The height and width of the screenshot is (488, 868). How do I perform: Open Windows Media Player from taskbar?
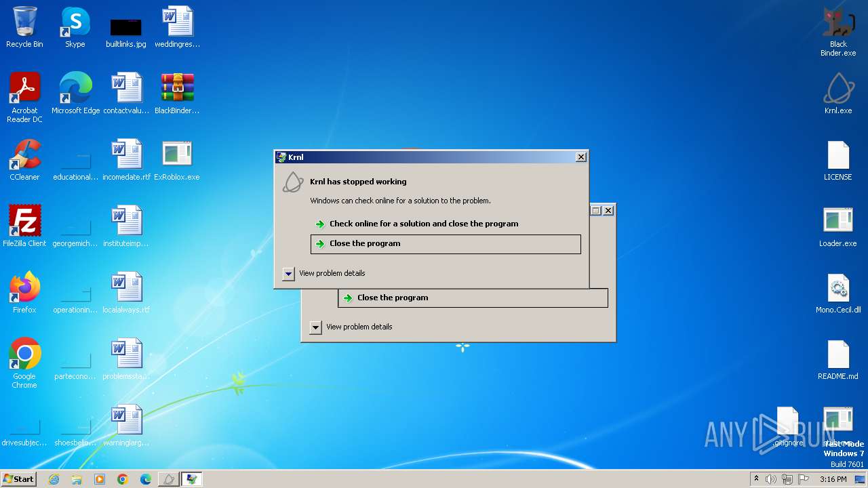pyautogui.click(x=100, y=479)
